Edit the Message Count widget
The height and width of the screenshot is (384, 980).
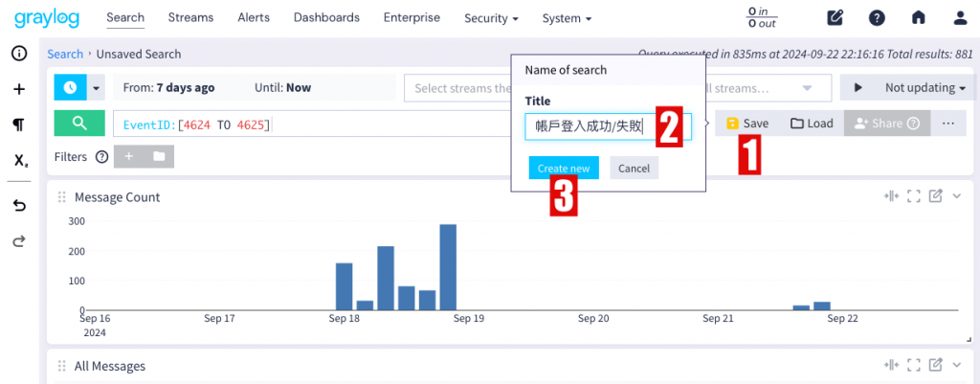(936, 196)
